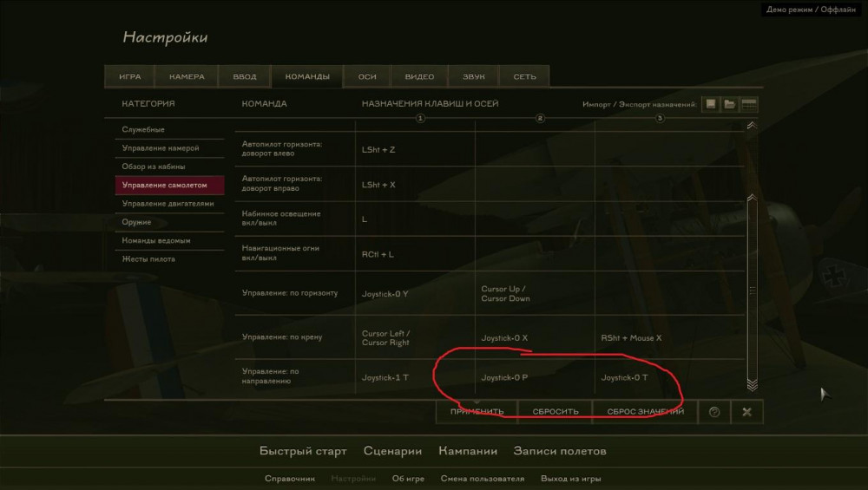Click the LSht + X assignment cell
This screenshot has height=490, width=868.
pos(415,184)
